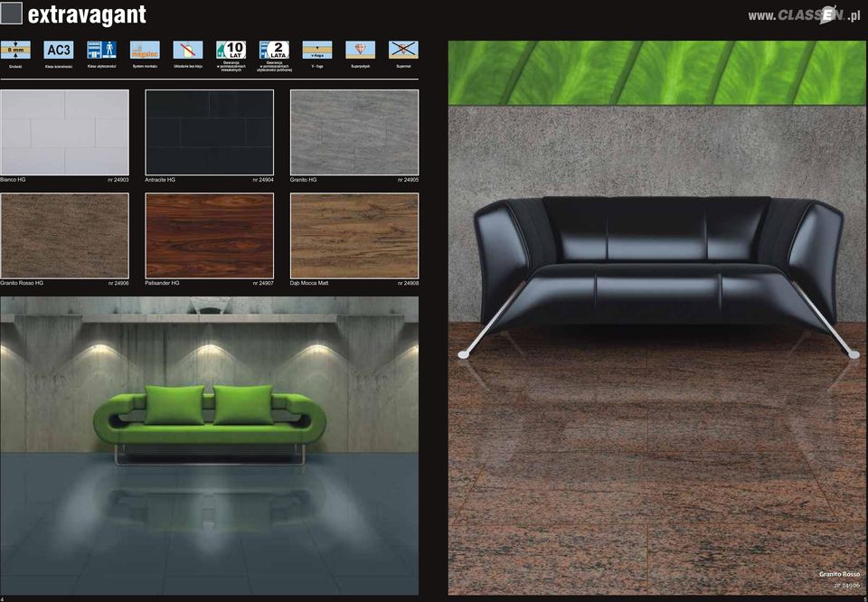Click the grey square beside extravagant title

[11, 14]
